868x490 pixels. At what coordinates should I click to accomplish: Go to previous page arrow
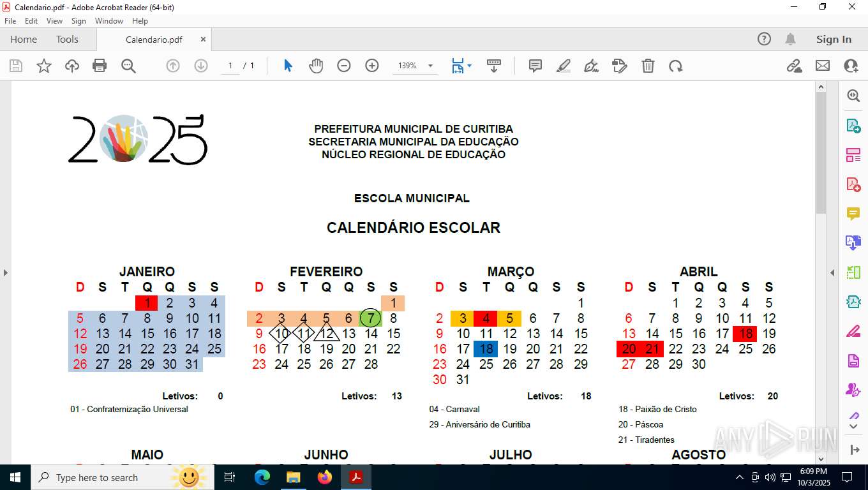(x=173, y=66)
